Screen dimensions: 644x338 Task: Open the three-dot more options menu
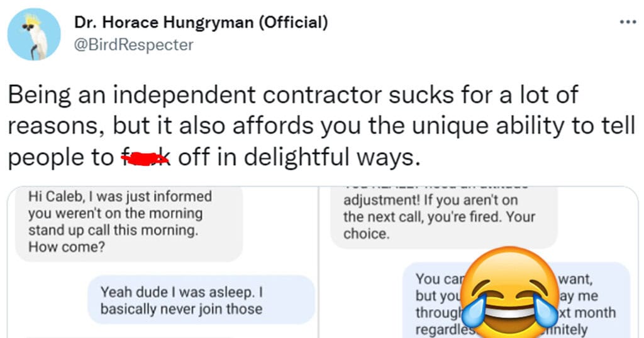(x=628, y=22)
